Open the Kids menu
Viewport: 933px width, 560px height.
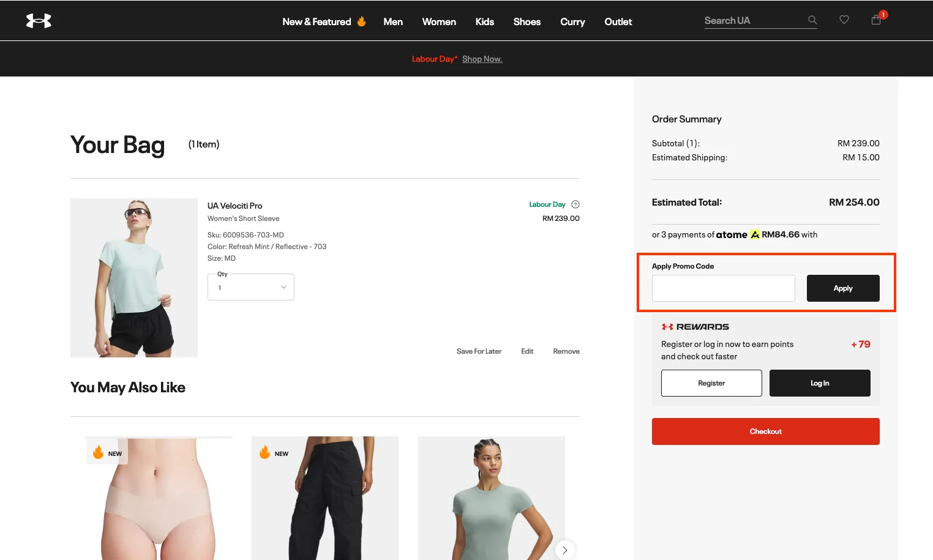484,21
